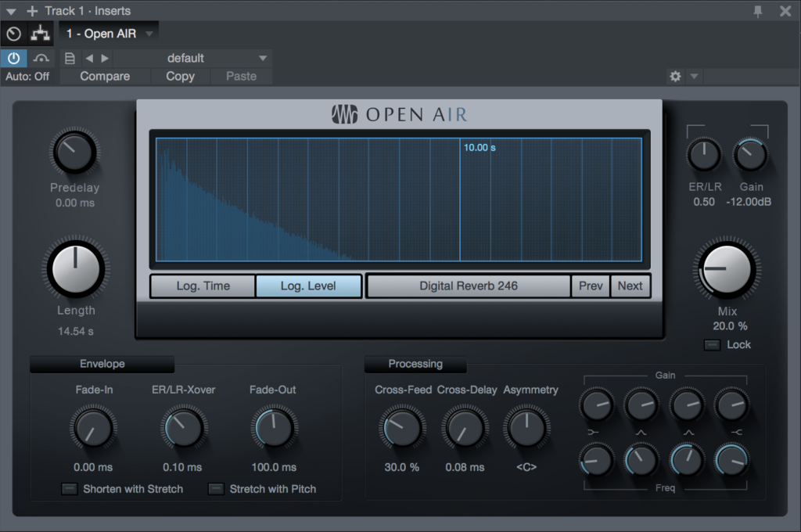Click the second peak EQ frequency knob
Screen dimensions: 801x532
point(687,461)
